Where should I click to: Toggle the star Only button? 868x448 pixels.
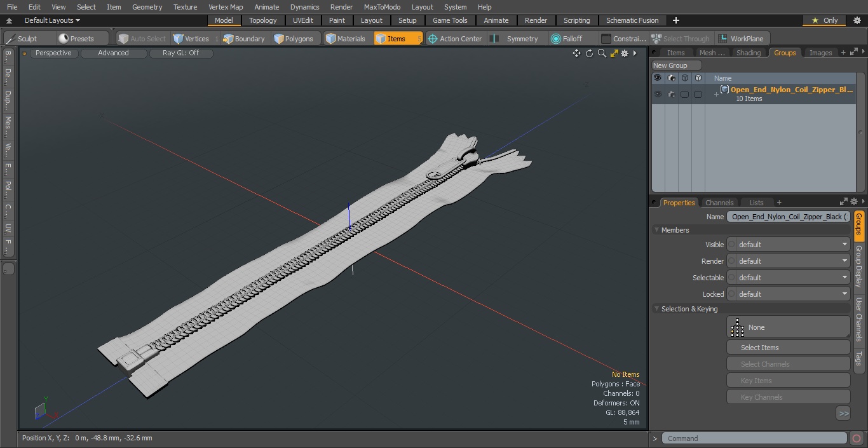825,20
